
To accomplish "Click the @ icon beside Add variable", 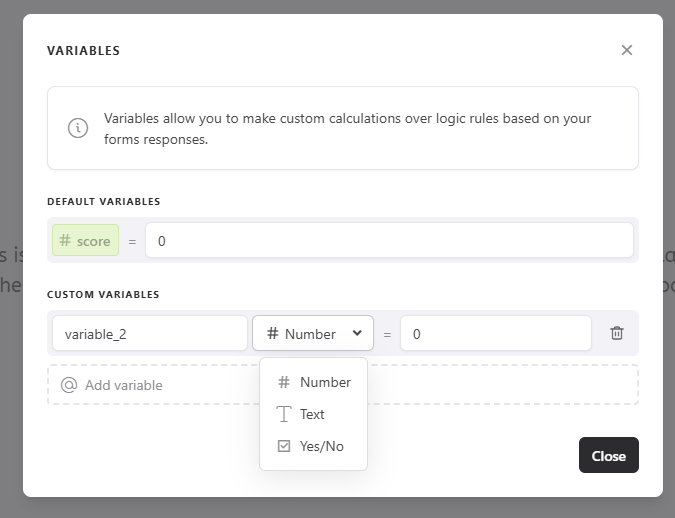I will [69, 385].
